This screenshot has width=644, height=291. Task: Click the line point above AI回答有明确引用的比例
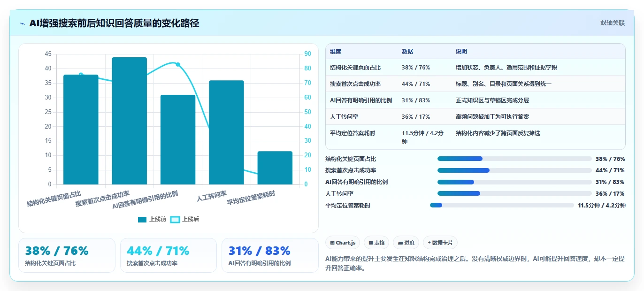click(178, 64)
